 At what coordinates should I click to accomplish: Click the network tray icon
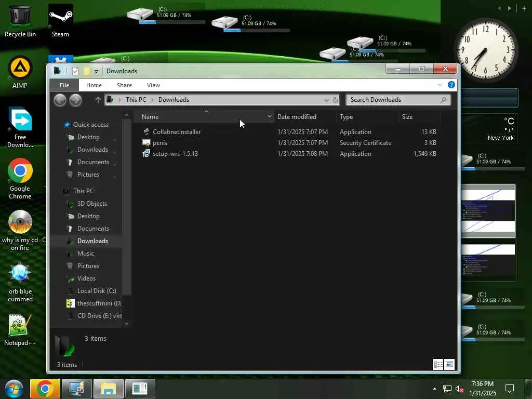(x=447, y=389)
